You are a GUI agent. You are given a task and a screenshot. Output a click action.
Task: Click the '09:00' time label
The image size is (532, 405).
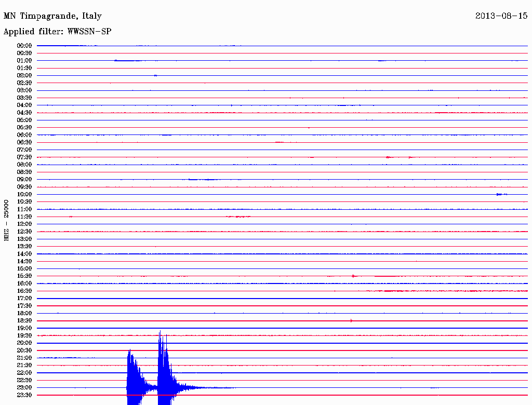point(24,180)
